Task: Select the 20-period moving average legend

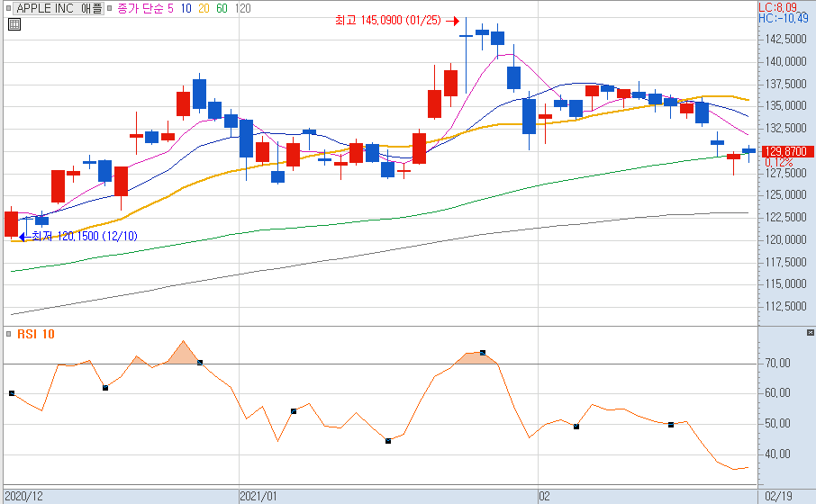Action: (204, 8)
